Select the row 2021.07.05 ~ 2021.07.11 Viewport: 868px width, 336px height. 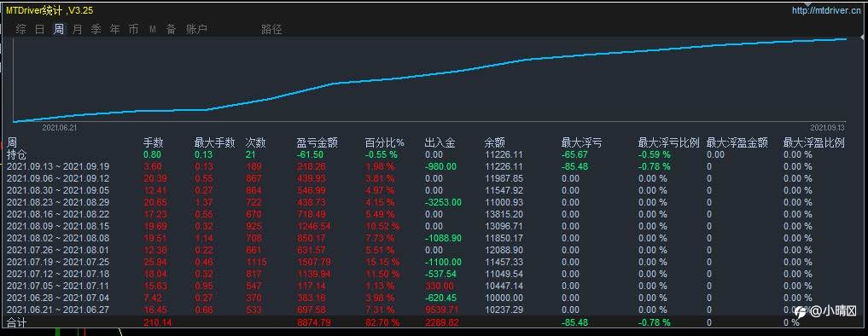[x=434, y=287]
